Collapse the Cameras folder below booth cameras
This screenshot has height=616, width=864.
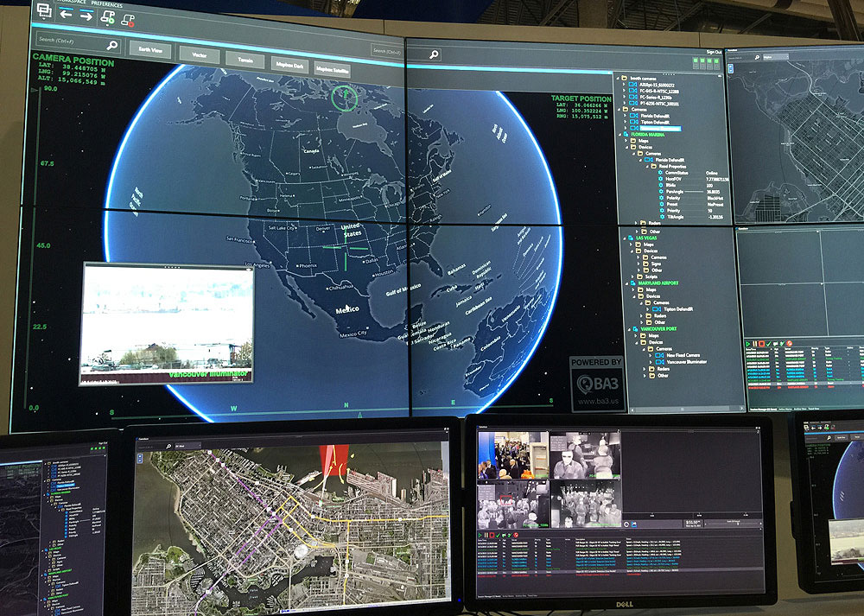[619, 109]
